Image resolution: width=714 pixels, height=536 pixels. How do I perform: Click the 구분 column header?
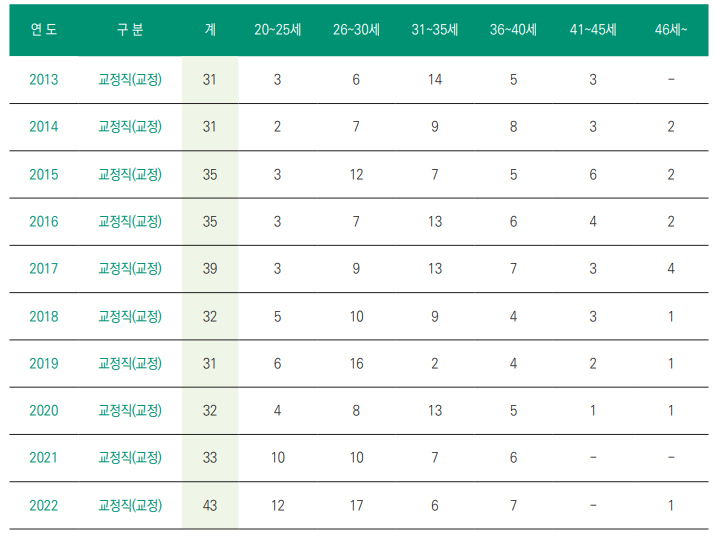coord(130,30)
